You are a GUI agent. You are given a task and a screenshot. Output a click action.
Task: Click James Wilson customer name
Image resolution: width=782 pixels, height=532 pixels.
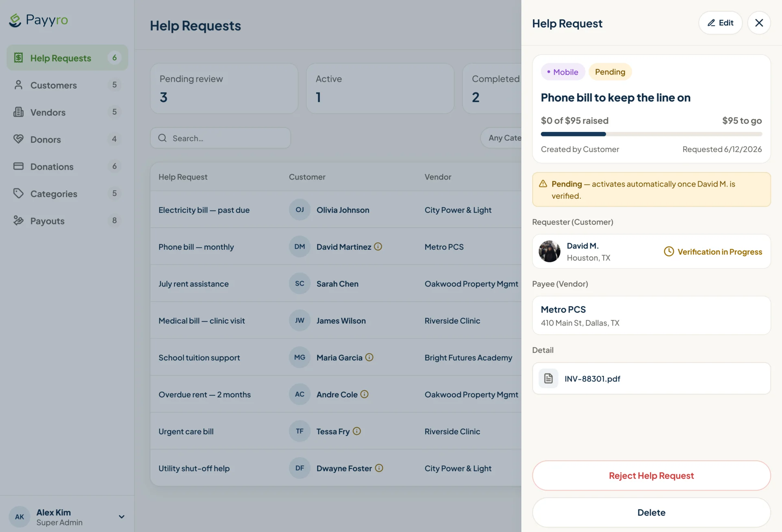(341, 320)
